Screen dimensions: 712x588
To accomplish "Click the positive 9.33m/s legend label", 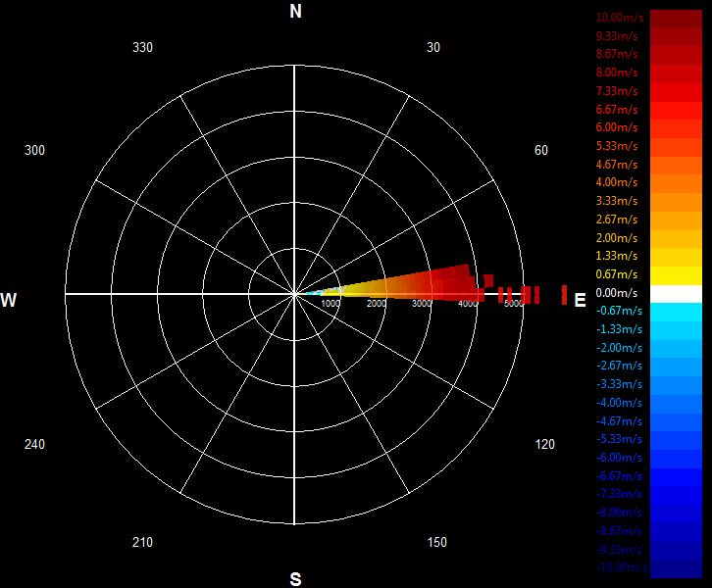I will (x=617, y=36).
